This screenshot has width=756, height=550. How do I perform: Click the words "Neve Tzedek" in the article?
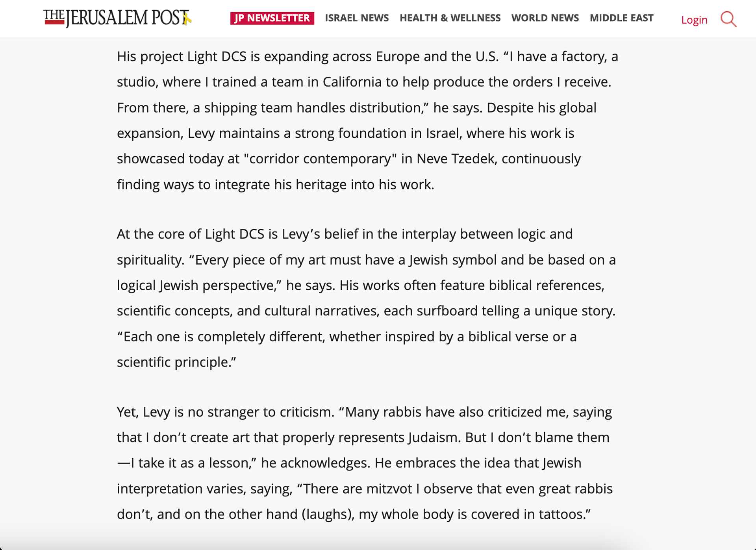click(455, 159)
